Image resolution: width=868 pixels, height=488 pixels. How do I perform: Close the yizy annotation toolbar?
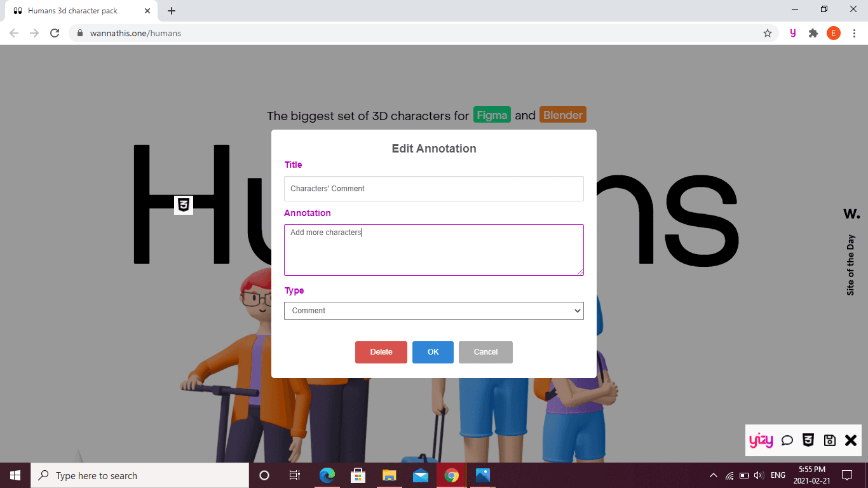[x=851, y=440]
